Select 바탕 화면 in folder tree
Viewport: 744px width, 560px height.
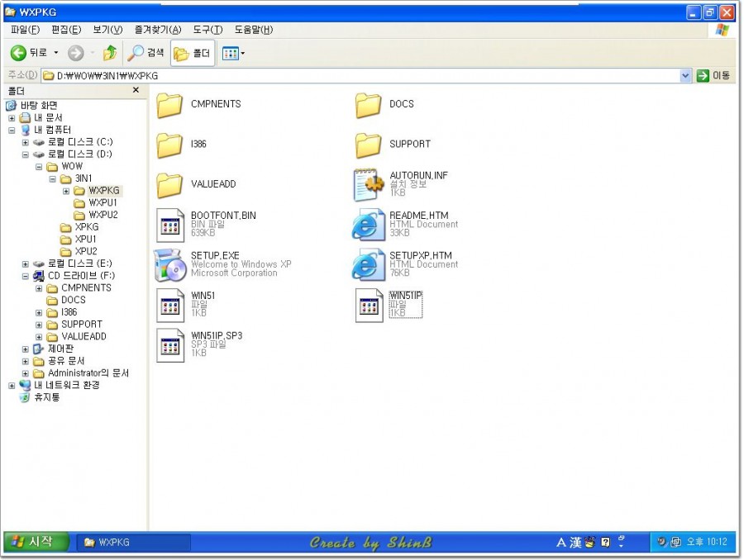coord(39,105)
